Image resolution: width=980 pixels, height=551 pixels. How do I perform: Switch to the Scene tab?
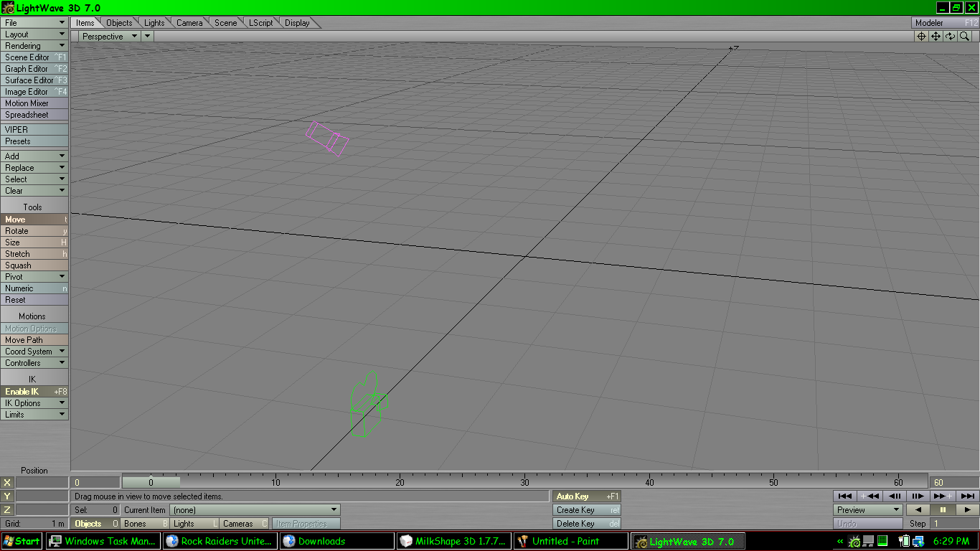226,23
